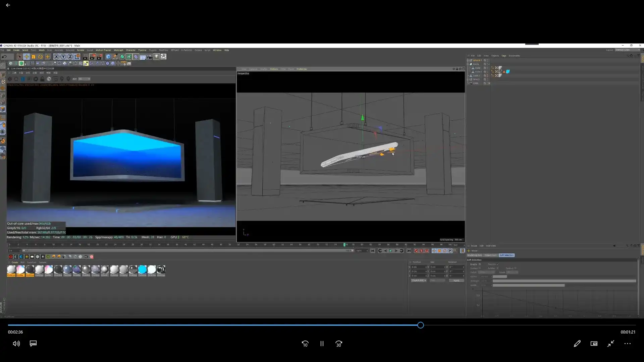
Task: Expand the SENCE null object tree
Action: (x=468, y=79)
